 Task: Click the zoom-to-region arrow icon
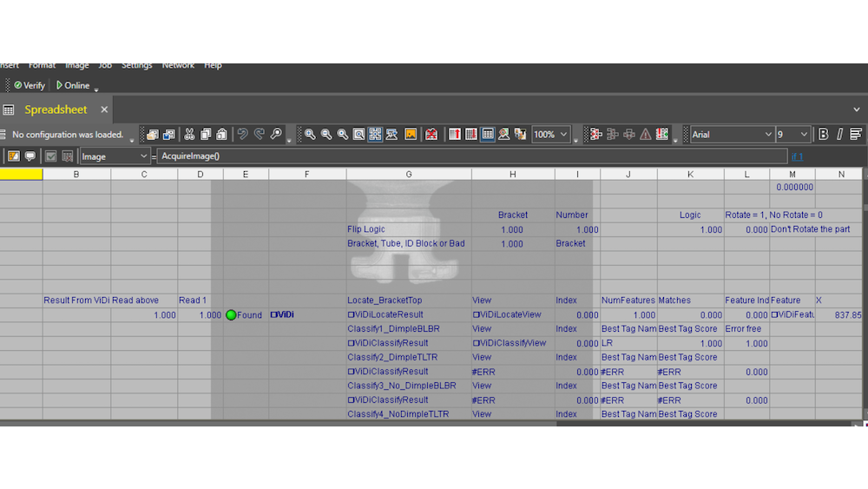point(392,135)
